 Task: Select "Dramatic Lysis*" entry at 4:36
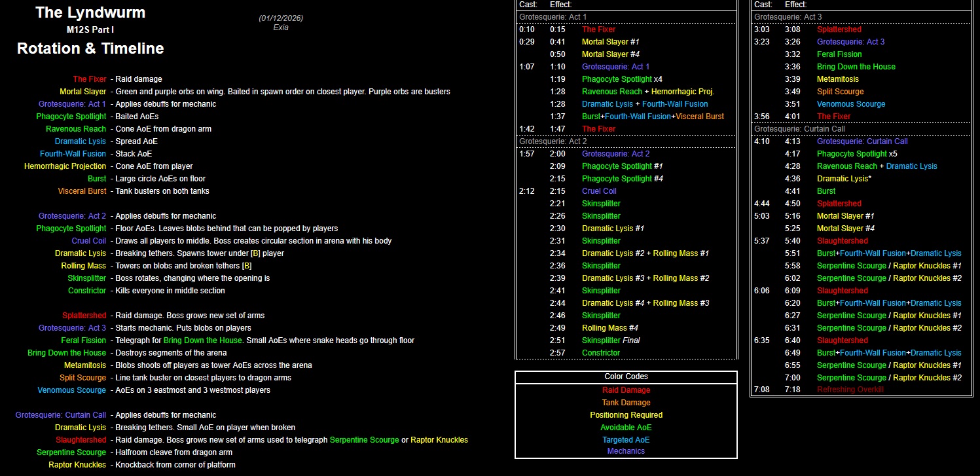pos(844,179)
